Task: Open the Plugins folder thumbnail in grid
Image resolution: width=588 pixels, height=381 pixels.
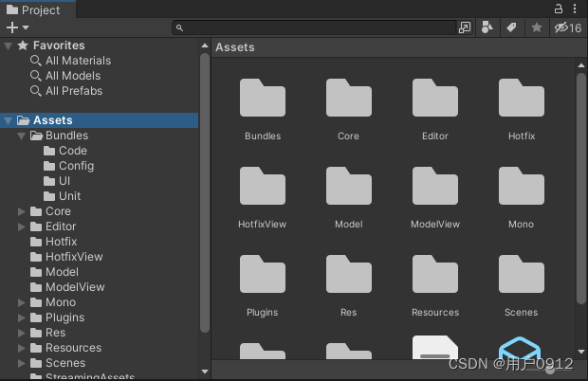Action: click(x=263, y=274)
